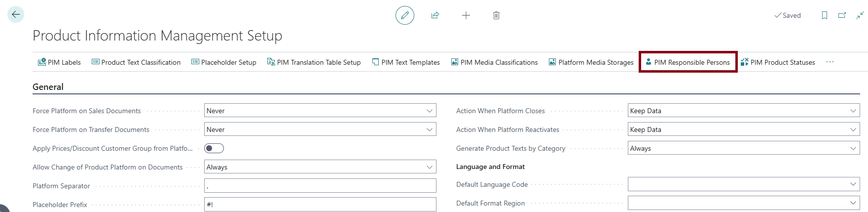Toggle Apply Prices/Discount Customer Group switch
The width and height of the screenshot is (868, 212).
(x=214, y=148)
